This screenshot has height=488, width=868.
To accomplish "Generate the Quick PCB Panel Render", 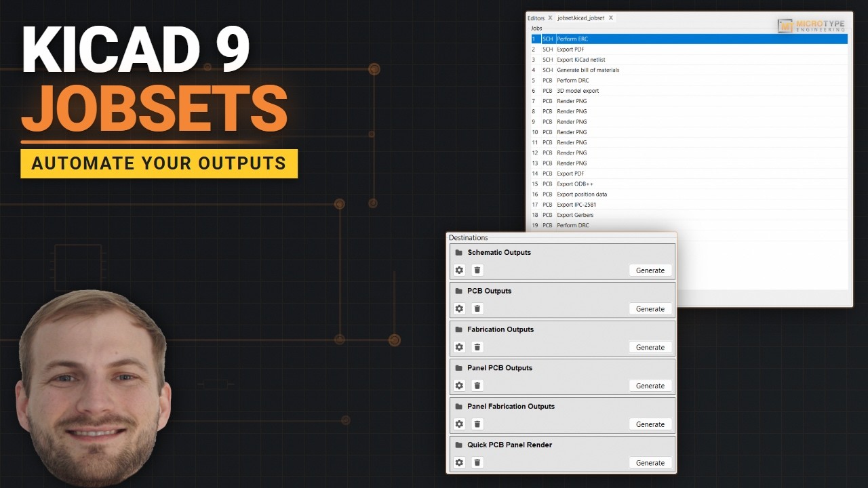I will tap(650, 462).
